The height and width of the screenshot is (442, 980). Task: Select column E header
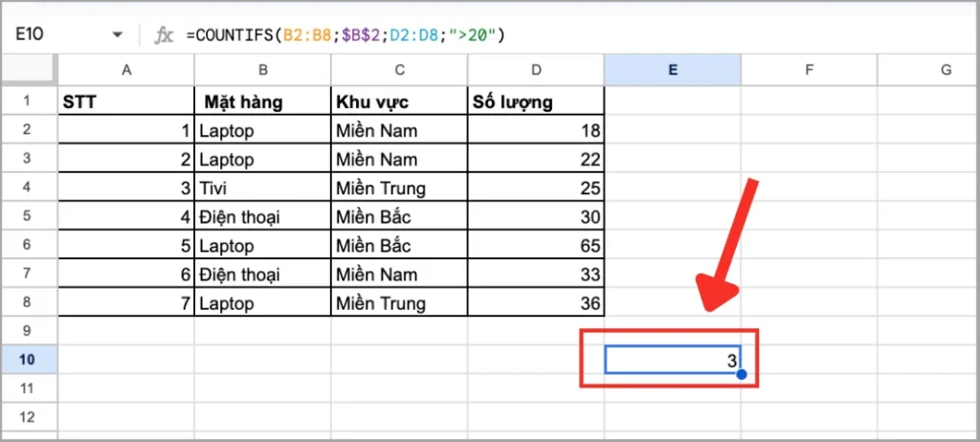673,70
